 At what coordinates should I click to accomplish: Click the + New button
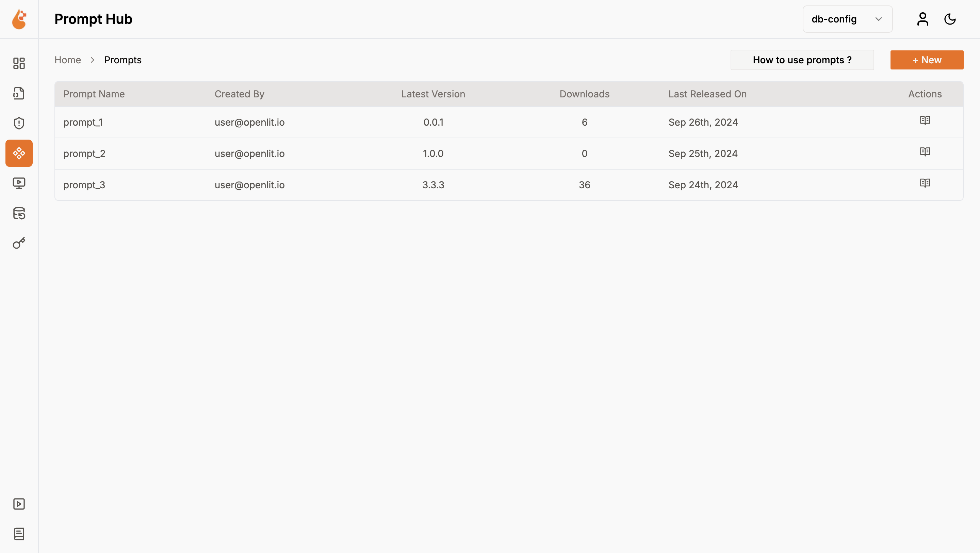(x=927, y=60)
